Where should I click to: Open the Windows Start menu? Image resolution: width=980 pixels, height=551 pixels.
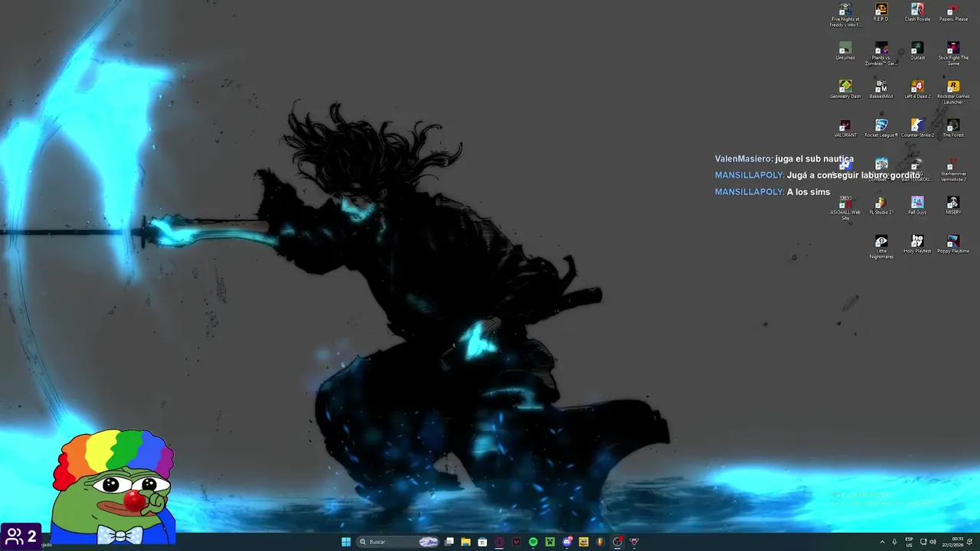(x=346, y=542)
